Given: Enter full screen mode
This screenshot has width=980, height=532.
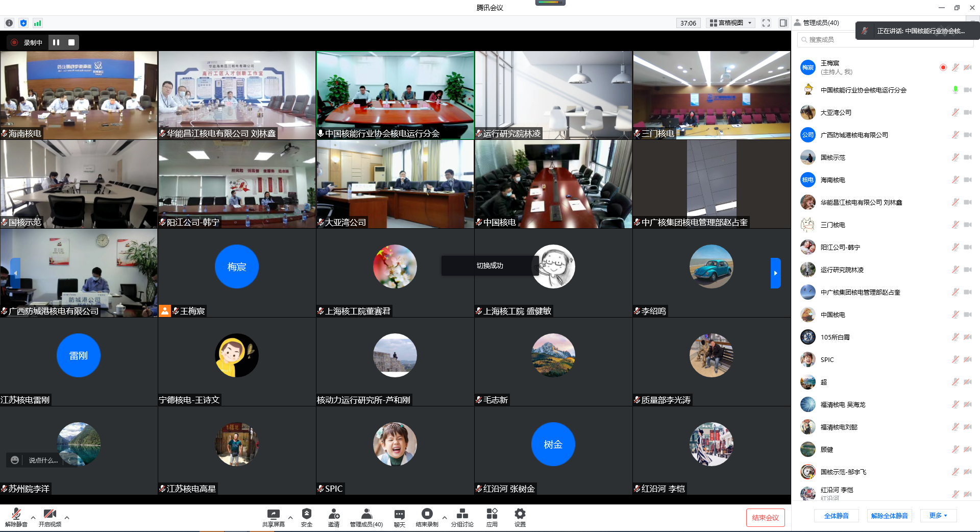Looking at the screenshot, I should pyautogui.click(x=766, y=23).
